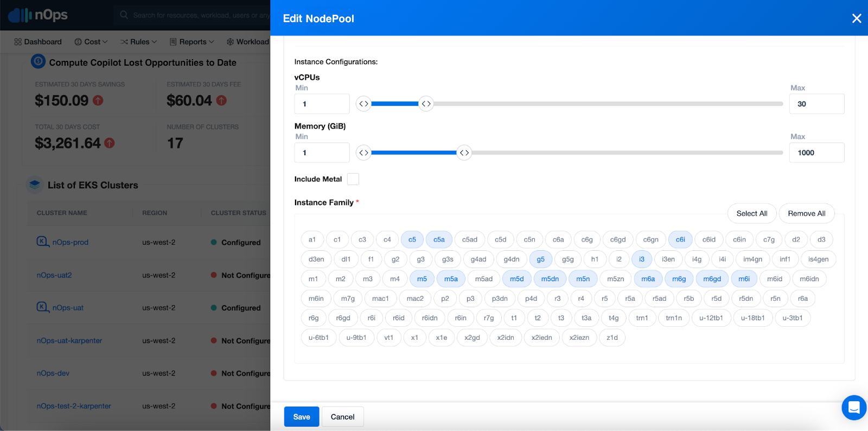Enable the c7g instance family
Viewport: 868px width, 431px height.
pos(769,239)
